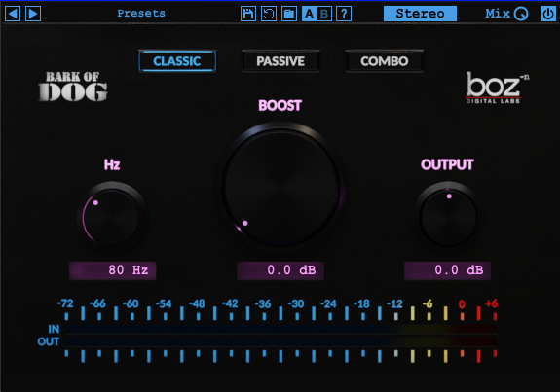
Task: Click the boz Digital Labs logo
Action: click(x=497, y=88)
